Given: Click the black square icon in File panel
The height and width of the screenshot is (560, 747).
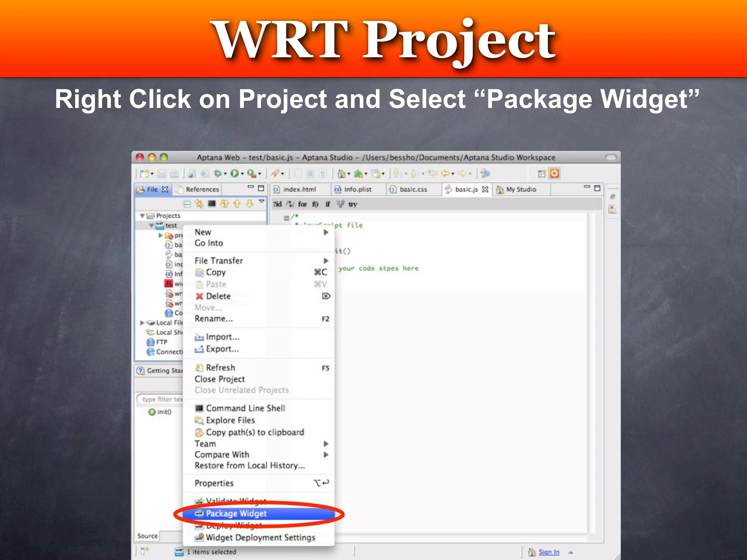Looking at the screenshot, I should (212, 203).
